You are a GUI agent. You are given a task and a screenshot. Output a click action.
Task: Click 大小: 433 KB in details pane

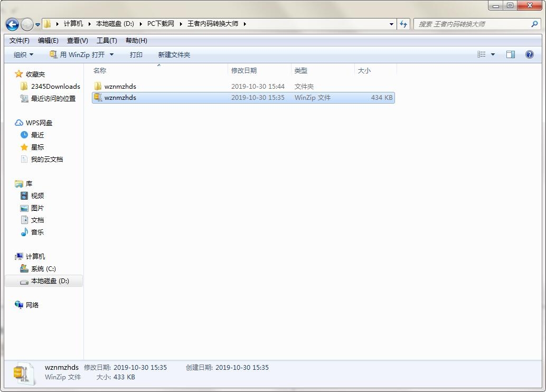click(x=116, y=377)
